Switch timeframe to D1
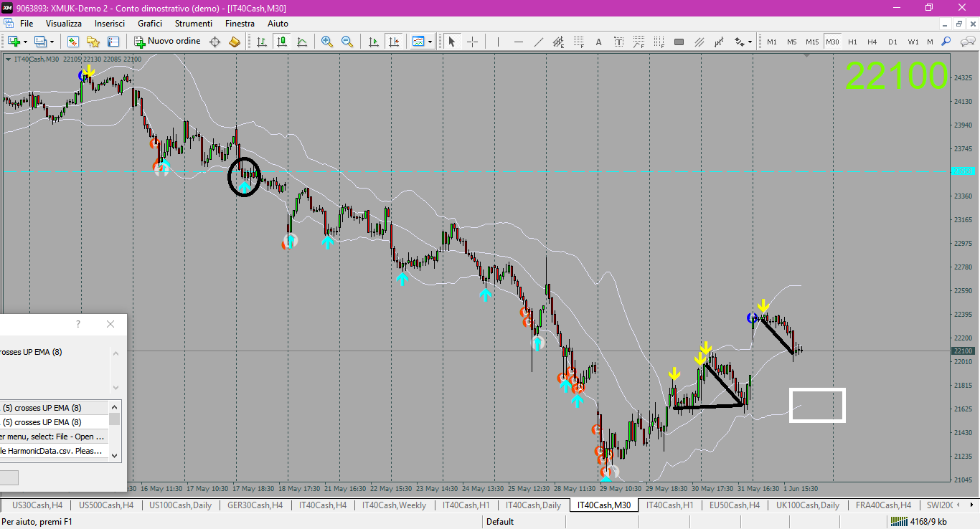The height and width of the screenshot is (529, 980). (892, 42)
